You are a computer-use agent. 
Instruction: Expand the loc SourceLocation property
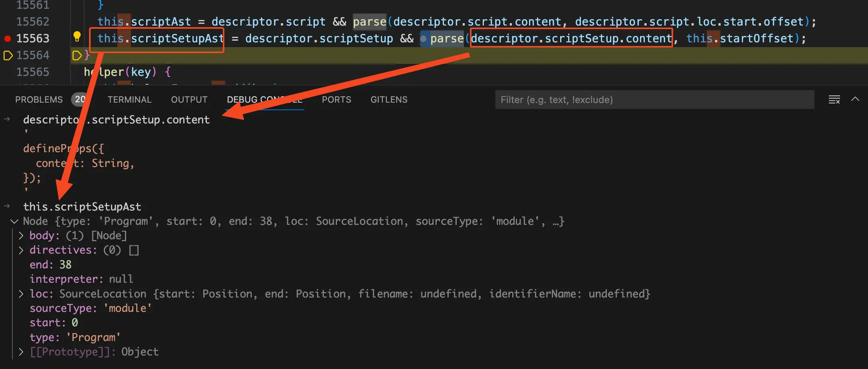point(21,294)
